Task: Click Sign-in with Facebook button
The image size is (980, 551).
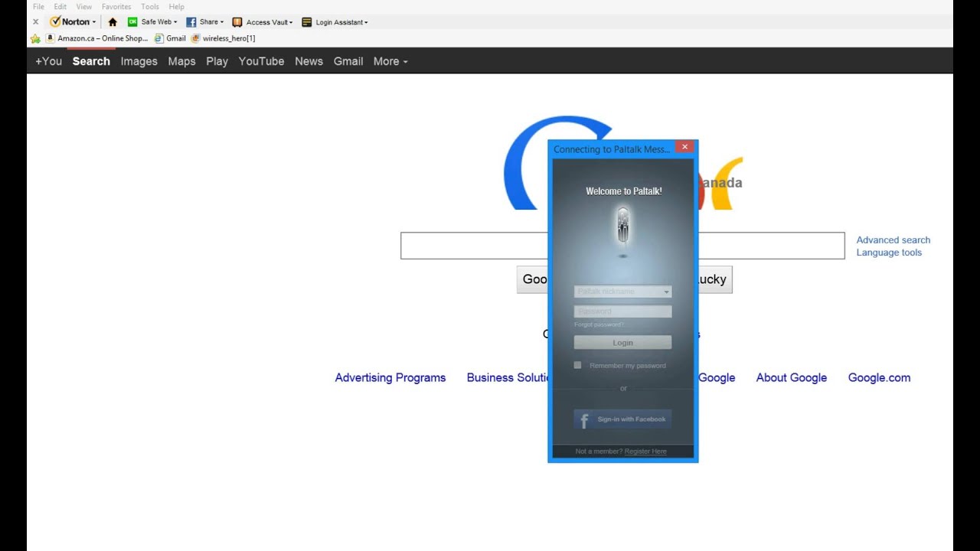Action: pyautogui.click(x=622, y=419)
